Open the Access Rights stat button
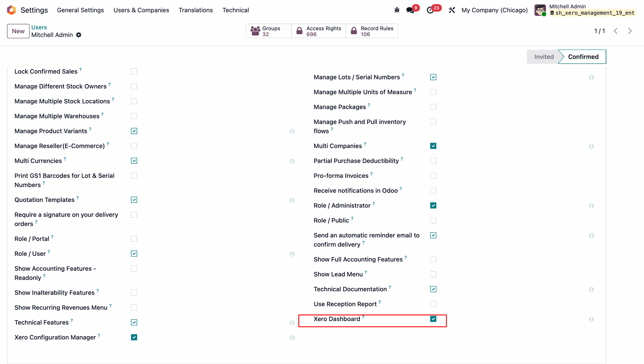The width and height of the screenshot is (644, 364). click(x=319, y=31)
